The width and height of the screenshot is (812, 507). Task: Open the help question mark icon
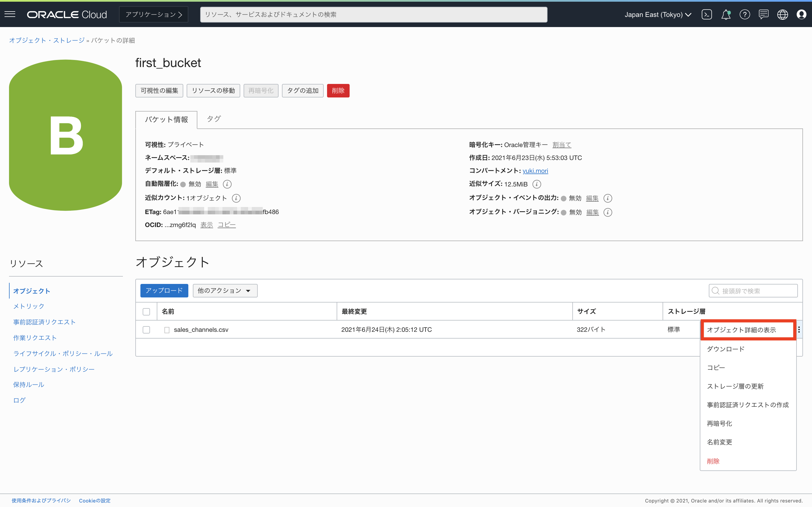click(745, 14)
